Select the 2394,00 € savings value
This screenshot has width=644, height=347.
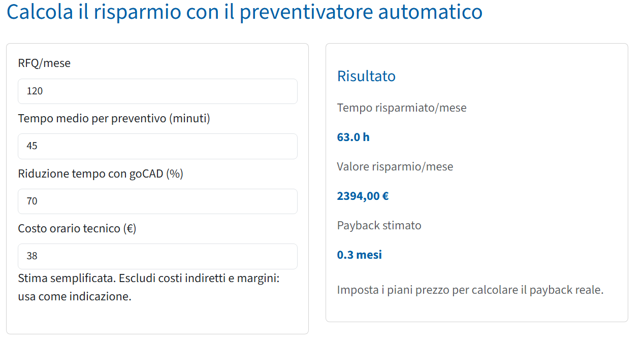coord(363,196)
